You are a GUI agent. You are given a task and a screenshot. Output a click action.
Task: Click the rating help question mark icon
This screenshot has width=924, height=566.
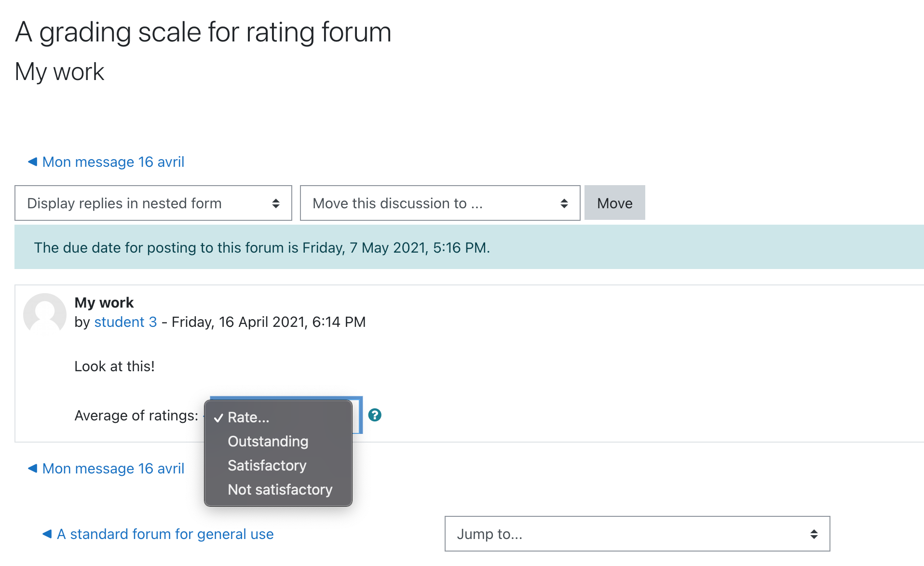click(x=375, y=415)
